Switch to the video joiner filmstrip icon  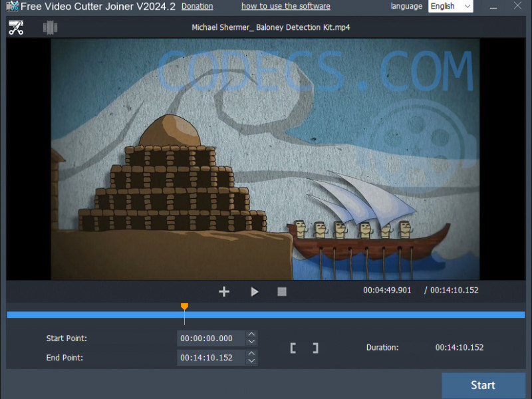pos(51,27)
